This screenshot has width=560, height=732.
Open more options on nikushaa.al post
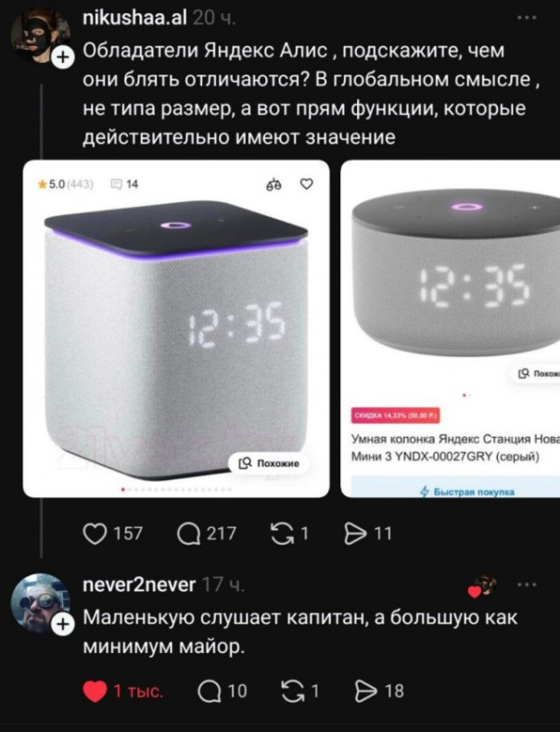[x=528, y=18]
